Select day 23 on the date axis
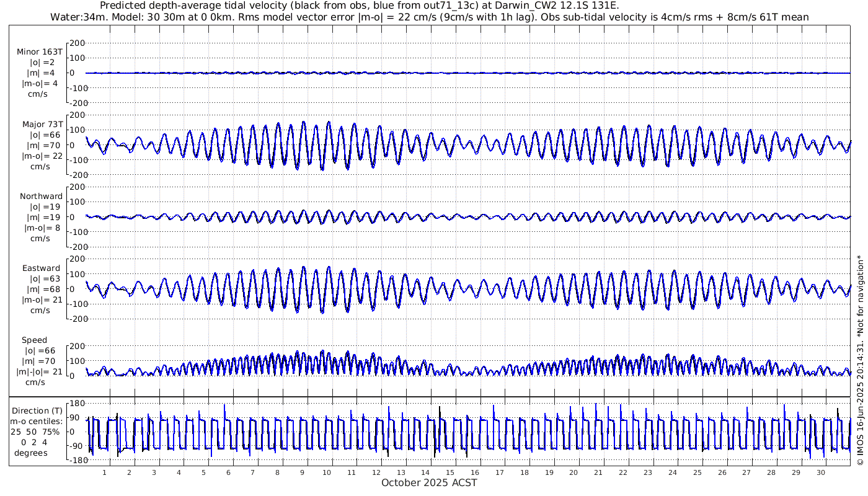The image size is (868, 496). (648, 472)
